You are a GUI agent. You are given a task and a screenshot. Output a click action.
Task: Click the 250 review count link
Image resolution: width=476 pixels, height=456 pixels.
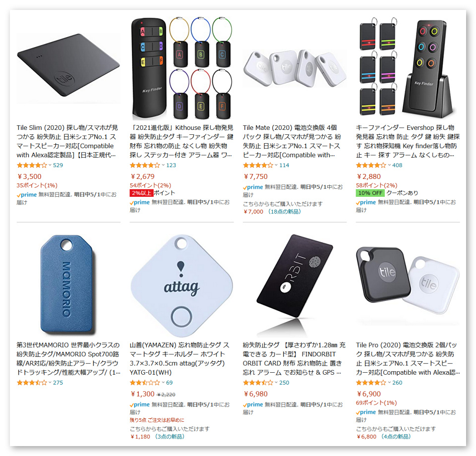click(x=284, y=383)
